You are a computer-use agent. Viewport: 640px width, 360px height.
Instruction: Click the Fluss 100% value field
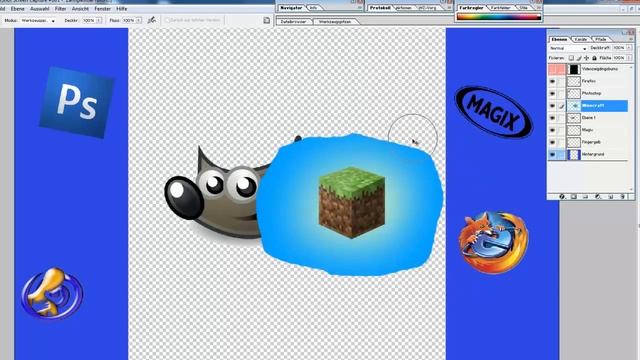129,20
